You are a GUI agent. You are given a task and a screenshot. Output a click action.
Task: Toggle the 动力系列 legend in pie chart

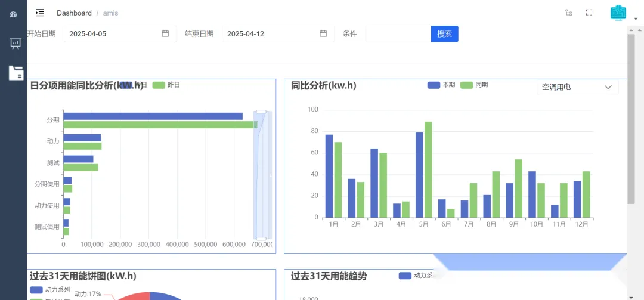coord(49,290)
